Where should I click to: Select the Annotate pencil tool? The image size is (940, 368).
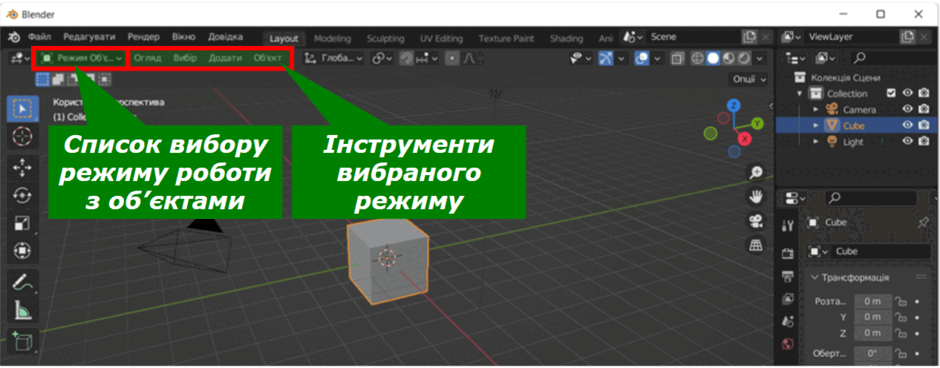click(23, 281)
